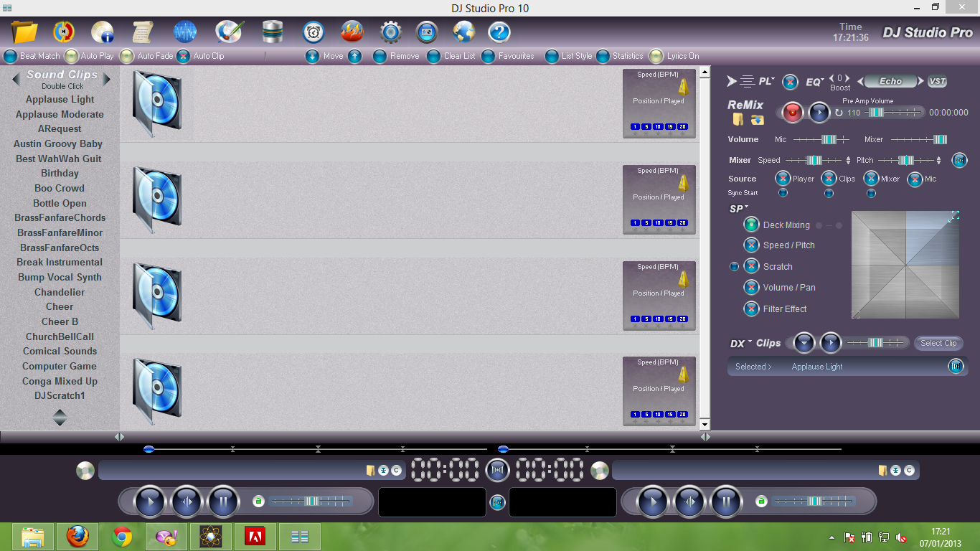Click left arrow before Echo effect
The height and width of the screenshot is (551, 980).
coord(860,81)
